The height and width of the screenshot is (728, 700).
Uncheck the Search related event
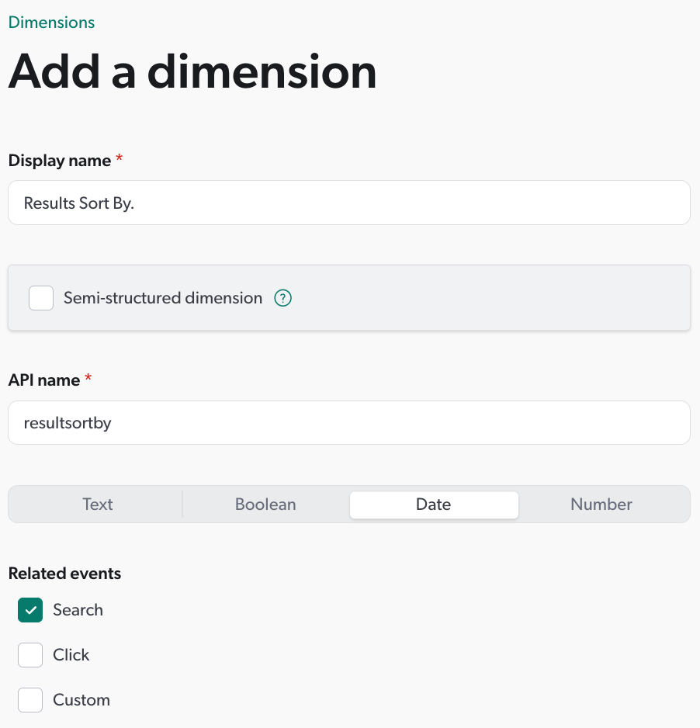point(29,610)
